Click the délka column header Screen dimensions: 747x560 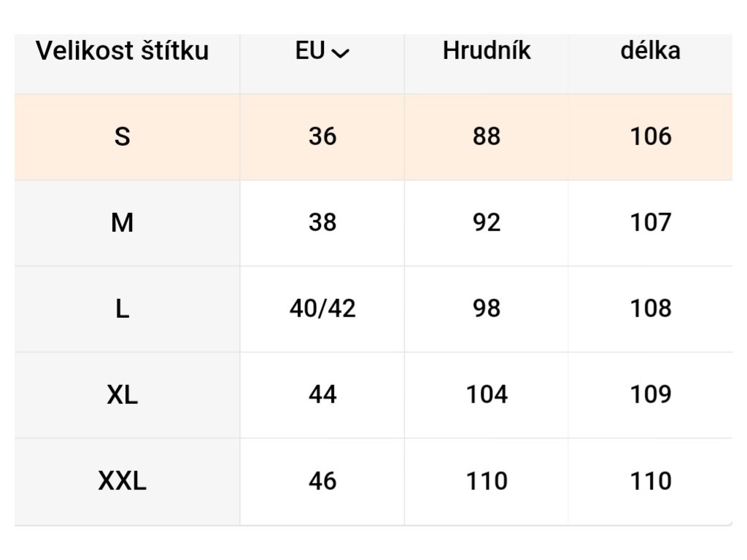[x=650, y=51]
